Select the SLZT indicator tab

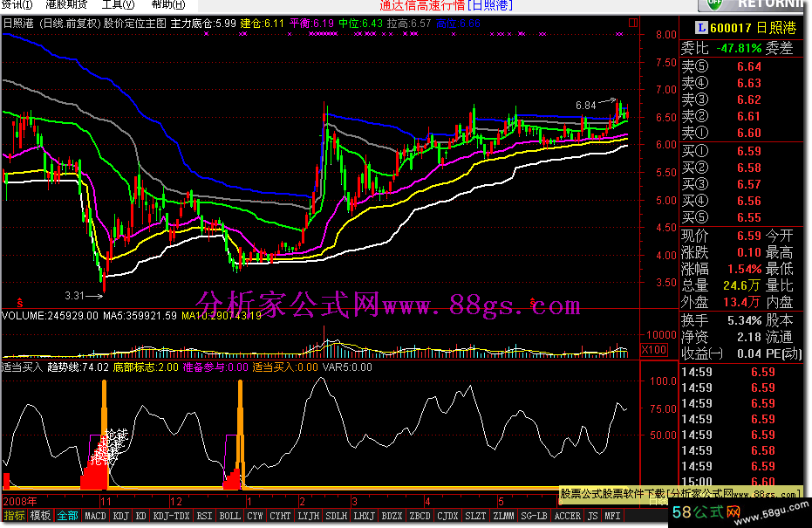click(x=475, y=516)
